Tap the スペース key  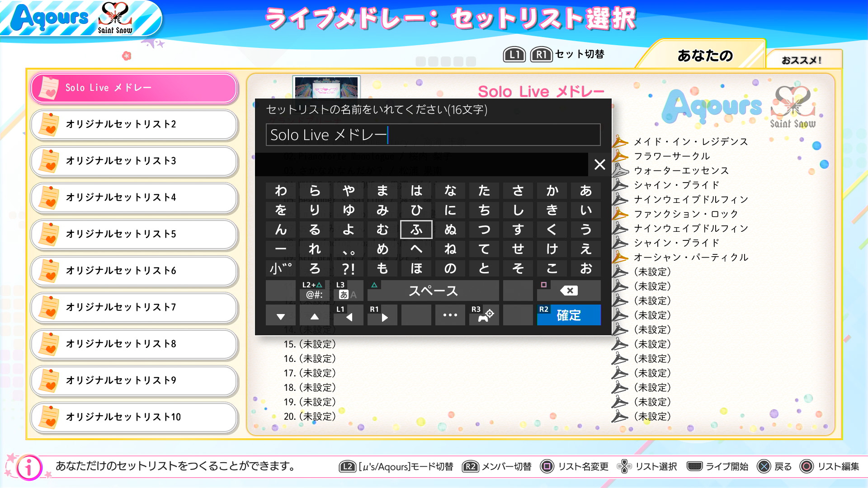click(433, 291)
